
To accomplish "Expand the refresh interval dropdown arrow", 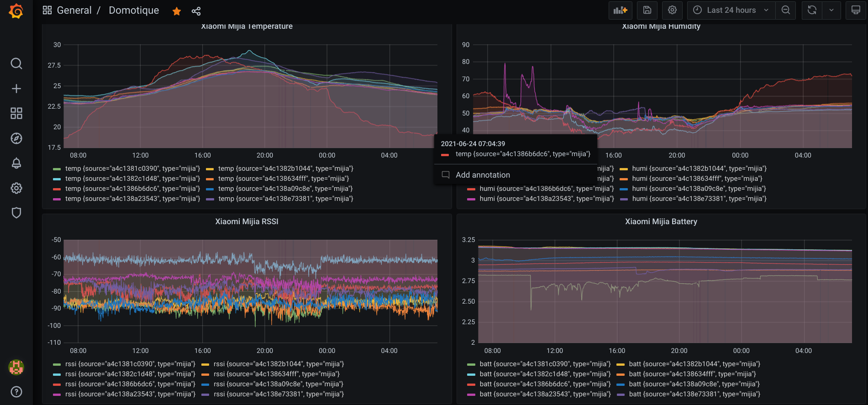I will click(831, 10).
